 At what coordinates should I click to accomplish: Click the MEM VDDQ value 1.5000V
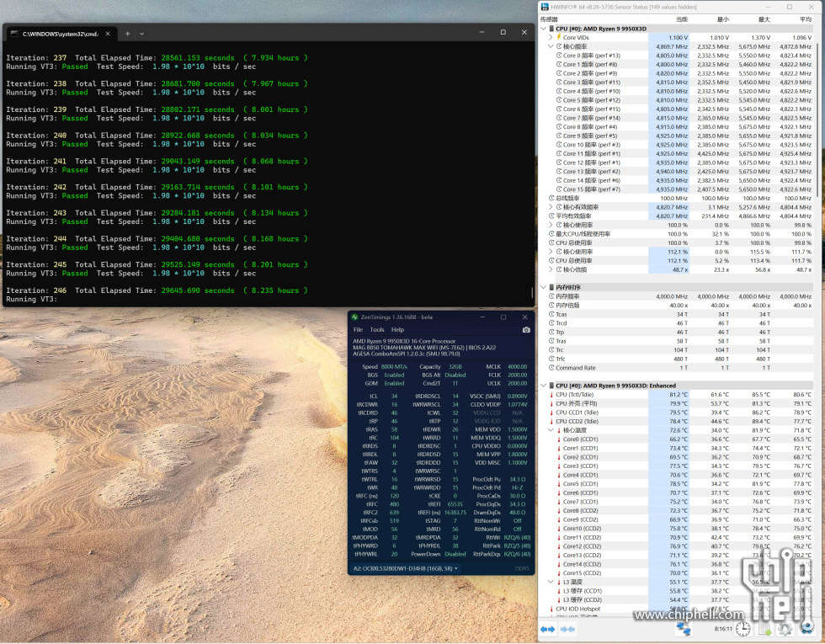click(517, 438)
